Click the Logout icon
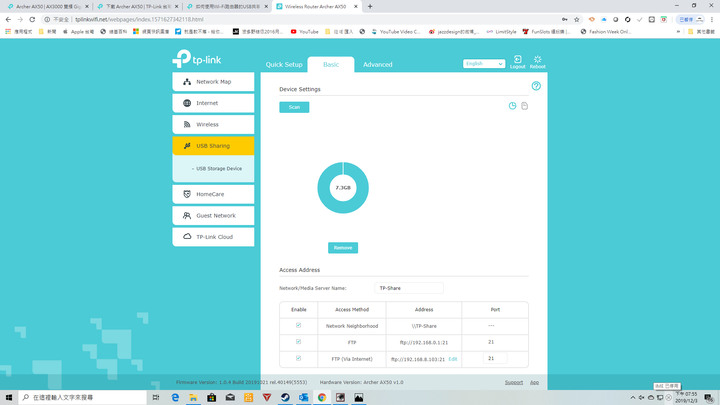 (x=518, y=62)
